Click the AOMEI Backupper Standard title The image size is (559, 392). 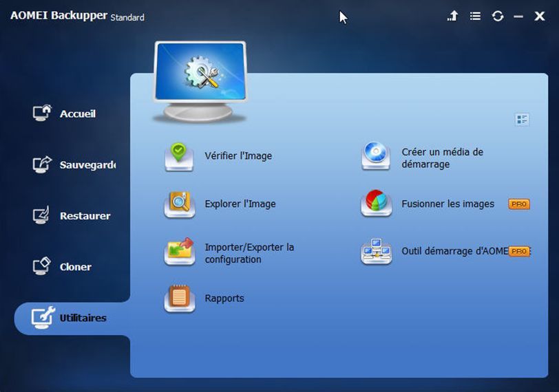[x=77, y=16]
